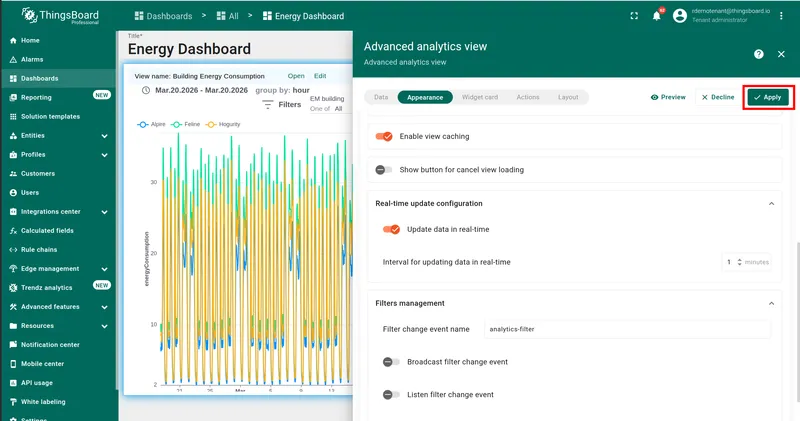Go to Dashboards breadcrumb
The image size is (800, 421).
[163, 16]
